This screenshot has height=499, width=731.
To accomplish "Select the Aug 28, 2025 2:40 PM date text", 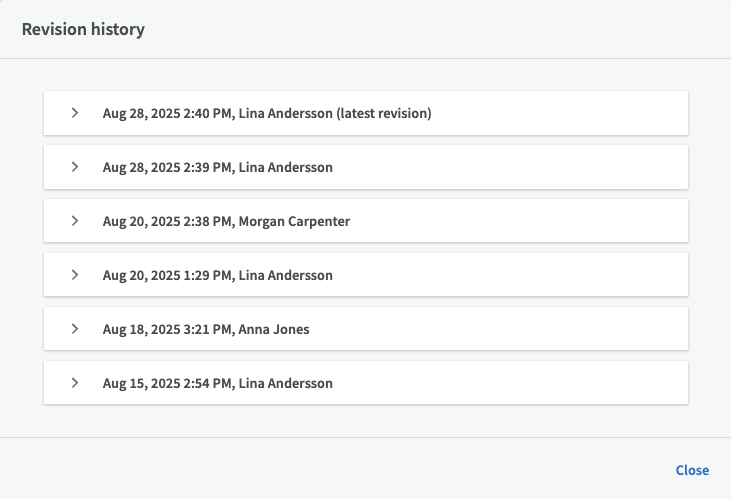I will click(x=167, y=113).
